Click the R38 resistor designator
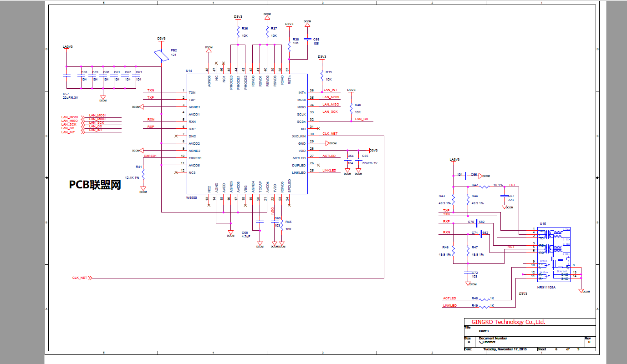627x364 pixels. (296, 39)
